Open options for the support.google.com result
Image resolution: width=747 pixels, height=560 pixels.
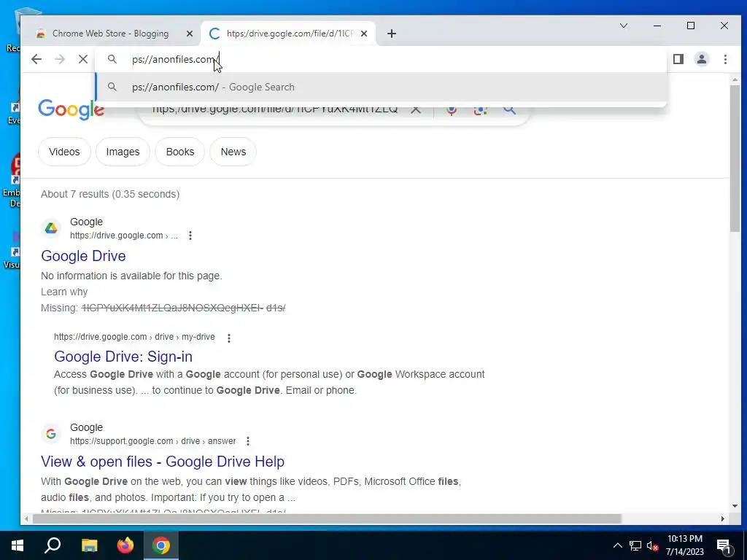(248, 441)
